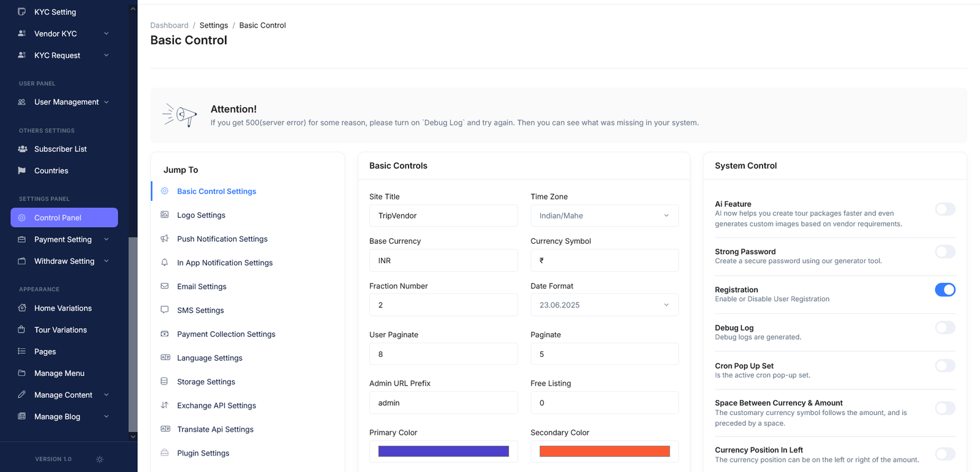
Task: Click the Exchange API arrows icon
Action: click(x=165, y=405)
